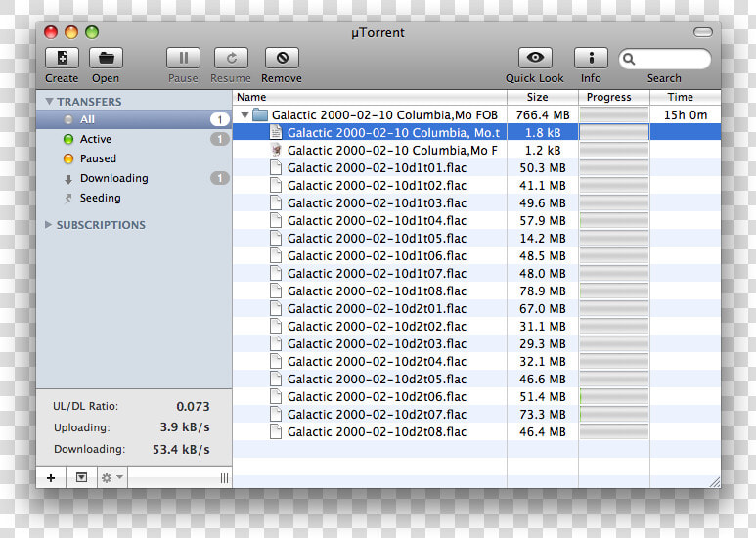Click the plus button at the sidebar bottom
Image resolution: width=756 pixels, height=538 pixels.
point(51,477)
